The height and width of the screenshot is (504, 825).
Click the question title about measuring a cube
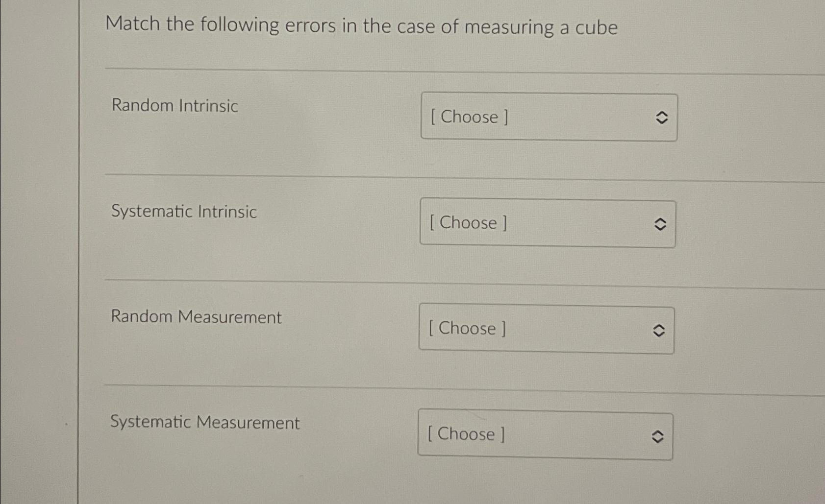tap(363, 27)
